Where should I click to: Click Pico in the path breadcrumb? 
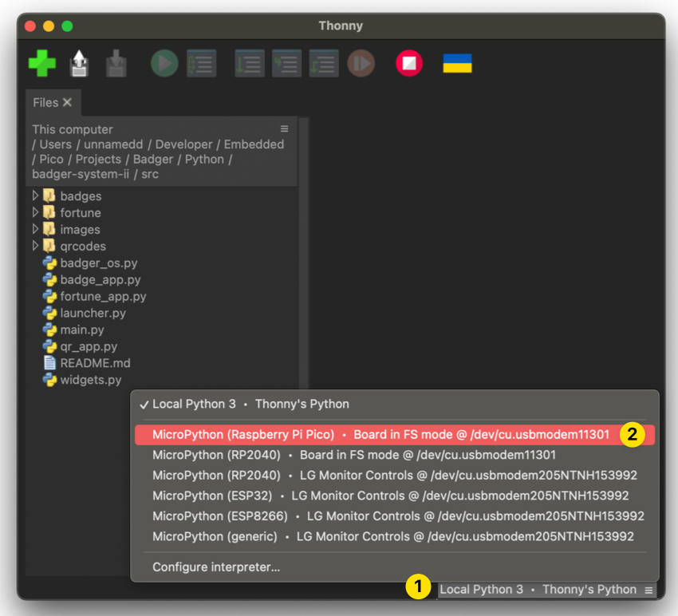pyautogui.click(x=52, y=160)
